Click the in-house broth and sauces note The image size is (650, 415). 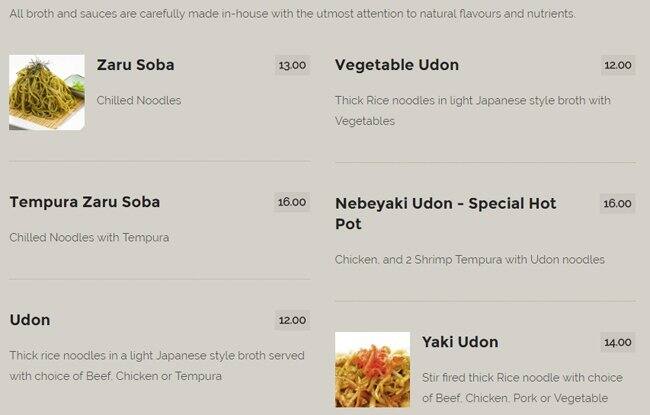[292, 15]
